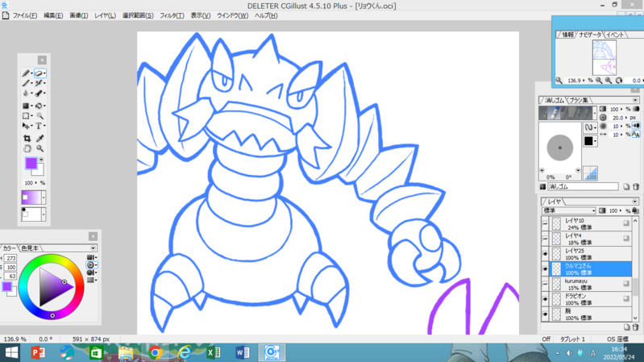The width and height of the screenshot is (644, 362).
Task: Open eraser panel options menu arrow
Action: 635,100
